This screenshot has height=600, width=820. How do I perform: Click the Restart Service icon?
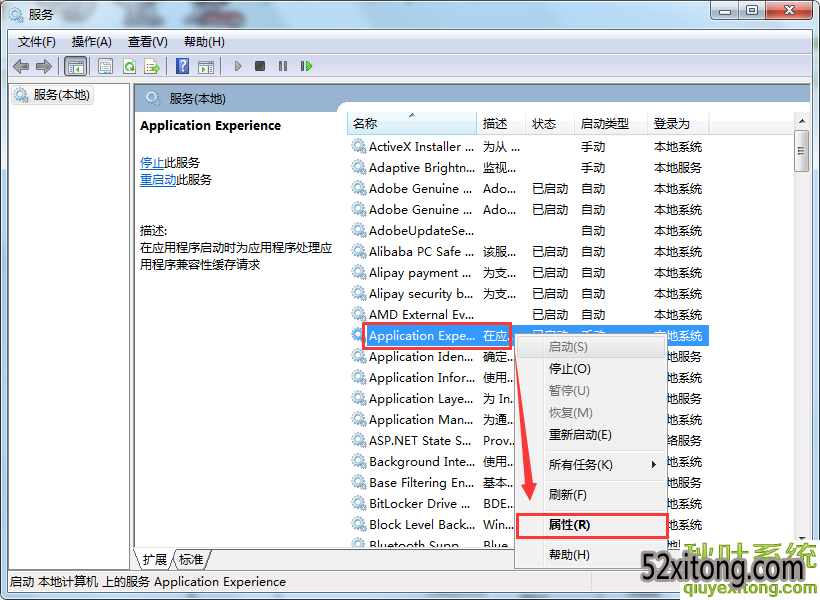[x=306, y=66]
